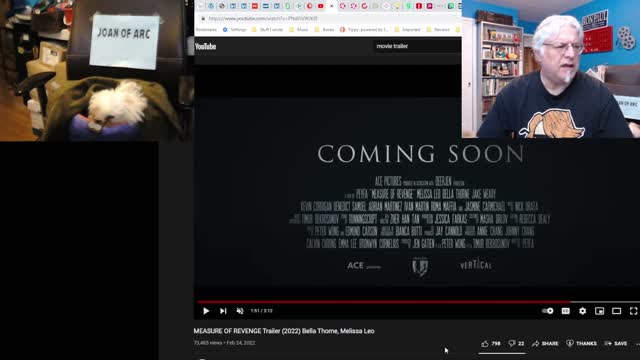Focus the search box containing 'movie trailer'

pyautogui.click(x=416, y=46)
